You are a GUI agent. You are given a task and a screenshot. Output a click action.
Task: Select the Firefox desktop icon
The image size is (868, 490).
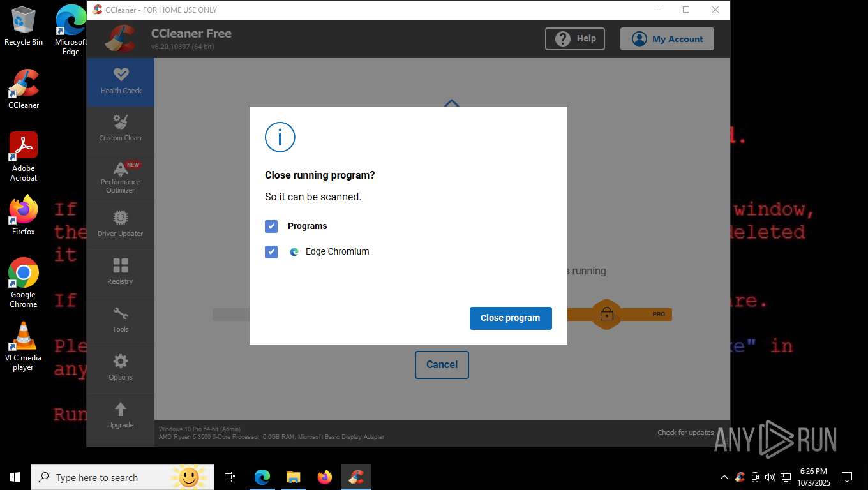point(24,216)
